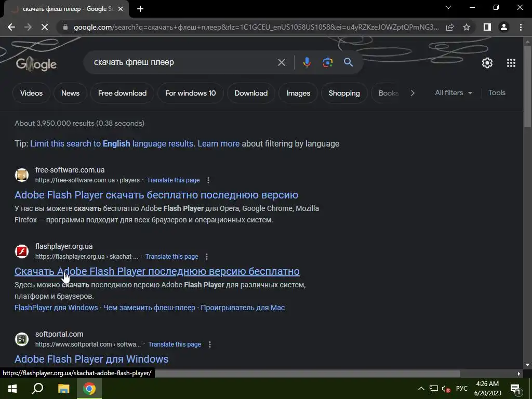Submit search with magnifier icon
Screen dimensions: 532x399
[x=348, y=62]
